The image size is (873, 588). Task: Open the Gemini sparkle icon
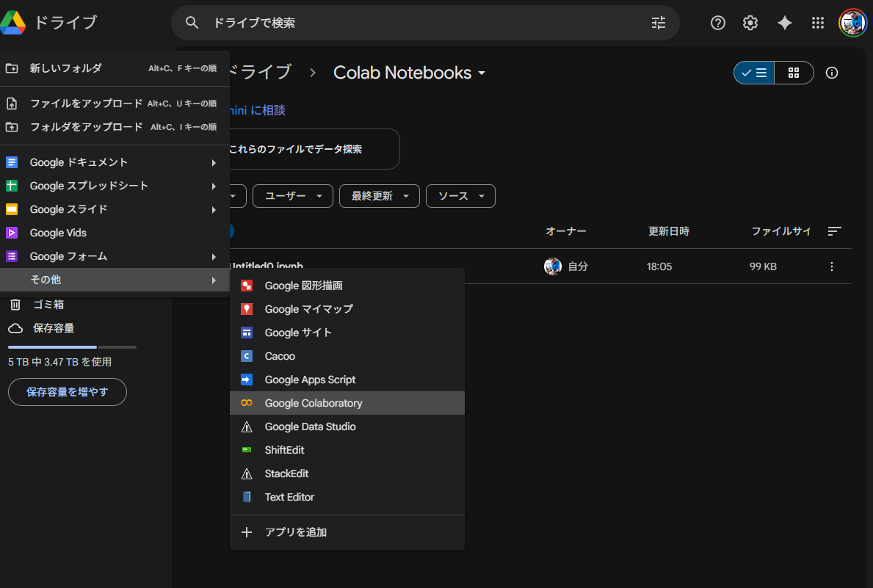pos(784,23)
